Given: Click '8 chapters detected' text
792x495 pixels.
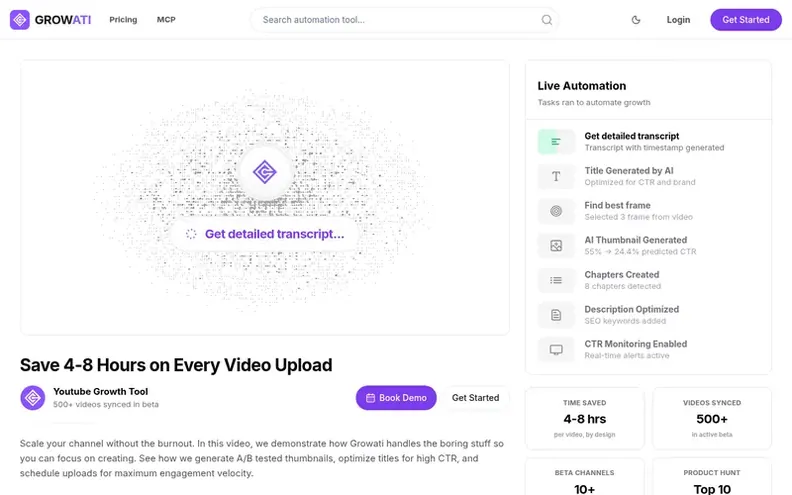Looking at the screenshot, I should pyautogui.click(x=622, y=286).
